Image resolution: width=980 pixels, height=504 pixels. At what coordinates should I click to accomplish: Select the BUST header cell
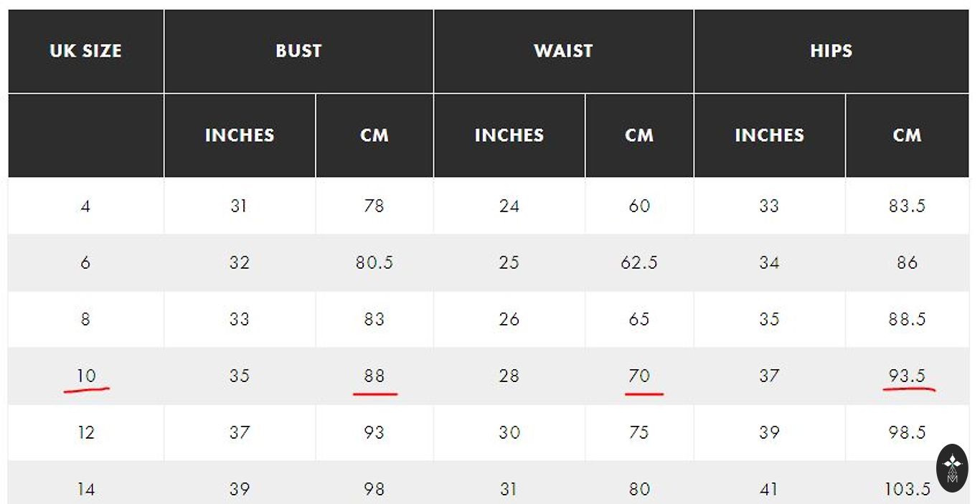pos(298,51)
